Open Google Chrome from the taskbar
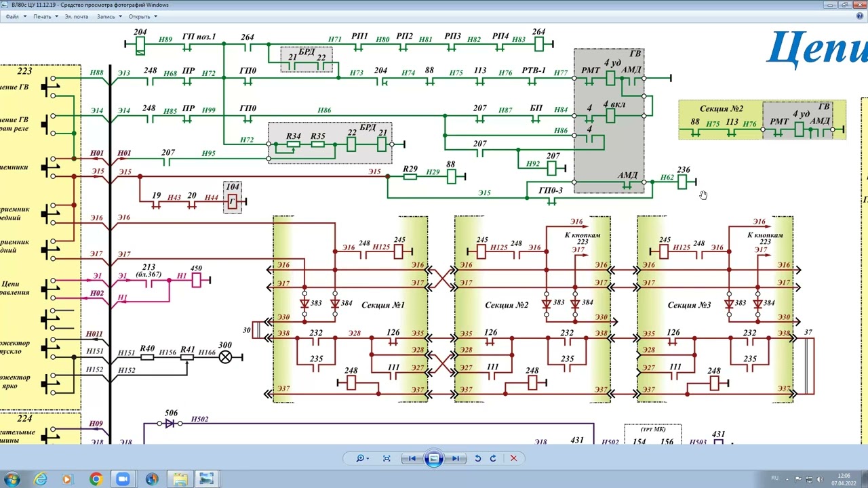 (x=96, y=479)
